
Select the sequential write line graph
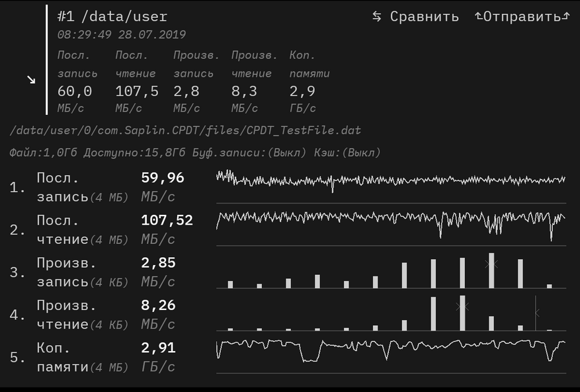[x=390, y=180]
